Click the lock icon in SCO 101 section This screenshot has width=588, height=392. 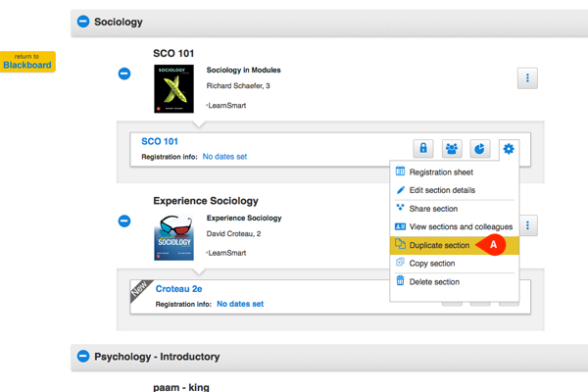point(423,149)
